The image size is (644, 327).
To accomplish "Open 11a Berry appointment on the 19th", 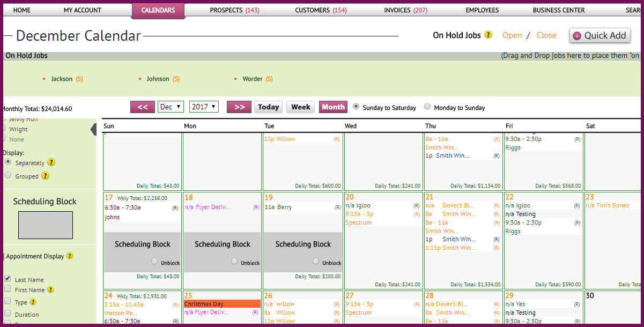I will pos(278,207).
